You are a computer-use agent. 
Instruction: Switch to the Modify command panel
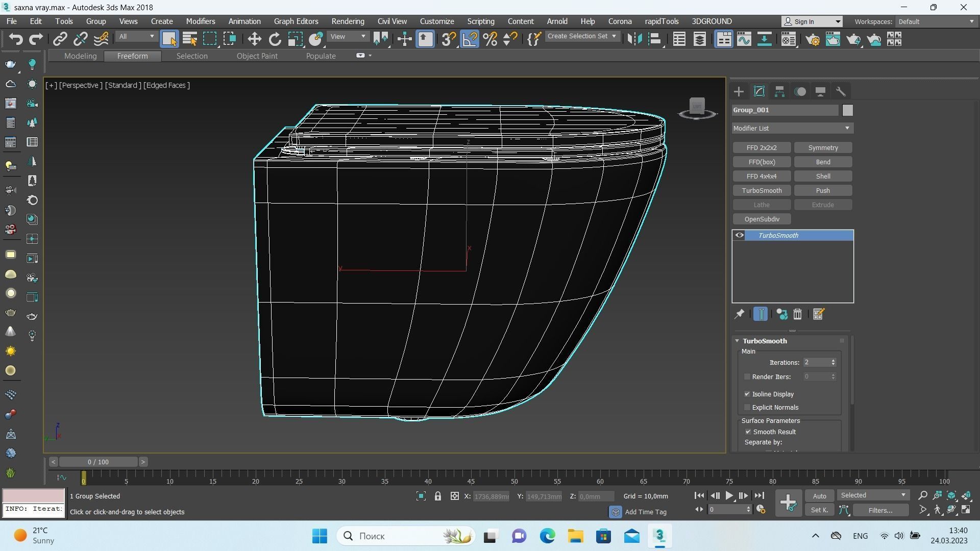coord(759,92)
